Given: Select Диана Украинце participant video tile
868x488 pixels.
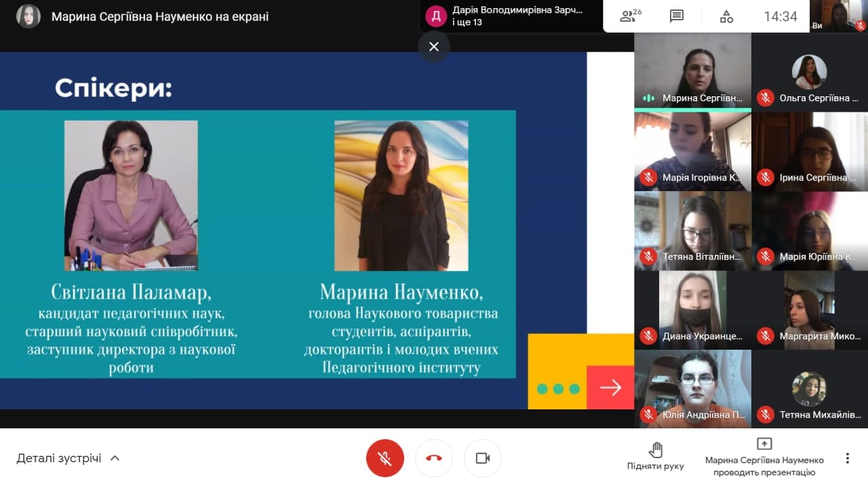Looking at the screenshot, I should tap(692, 309).
